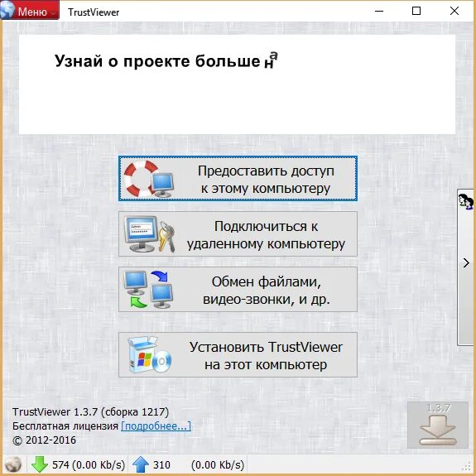This screenshot has height=476, width=476.
Task: Click the lifebuoy and monitor icon
Action: pyautogui.click(x=149, y=179)
